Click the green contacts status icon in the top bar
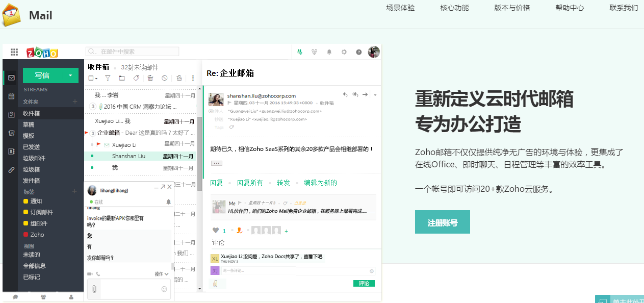This screenshot has height=303, width=644. (300, 52)
